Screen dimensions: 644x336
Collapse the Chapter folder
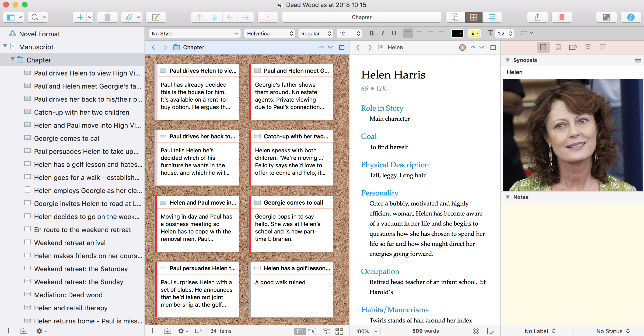tap(13, 59)
